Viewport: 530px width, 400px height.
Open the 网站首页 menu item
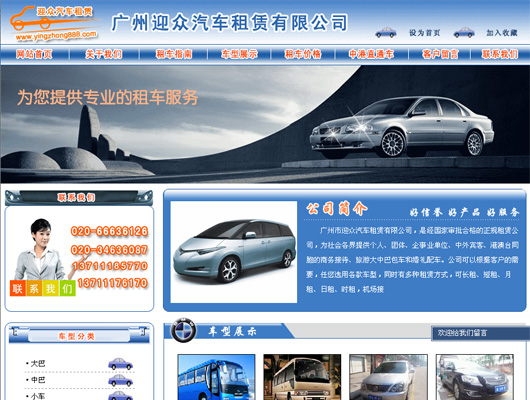[34, 54]
